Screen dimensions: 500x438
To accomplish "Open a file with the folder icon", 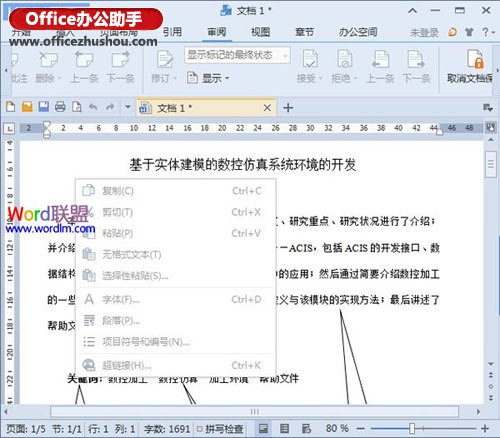I will 27,107.
